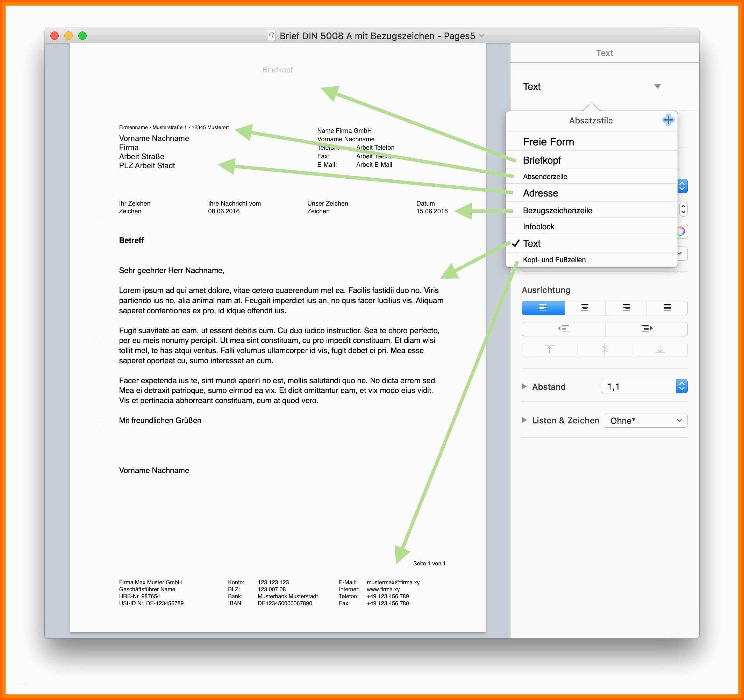The image size is (744, 700).
Task: Open paragraph style dropdown arrow next to Text
Action: (x=658, y=86)
